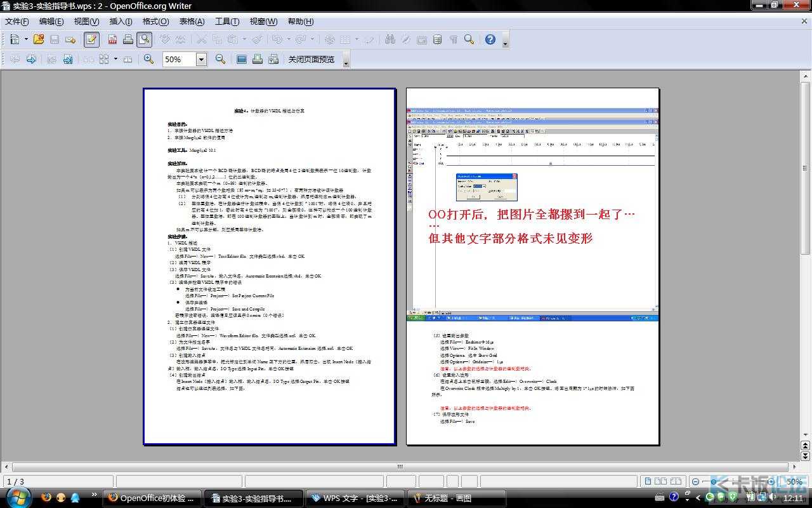This screenshot has height=508, width=812.
Task: Open the 编辑(E) menu
Action: pos(51,21)
